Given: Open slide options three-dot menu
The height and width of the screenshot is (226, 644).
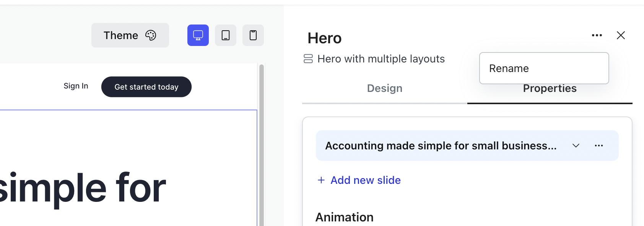Looking at the screenshot, I should point(599,146).
